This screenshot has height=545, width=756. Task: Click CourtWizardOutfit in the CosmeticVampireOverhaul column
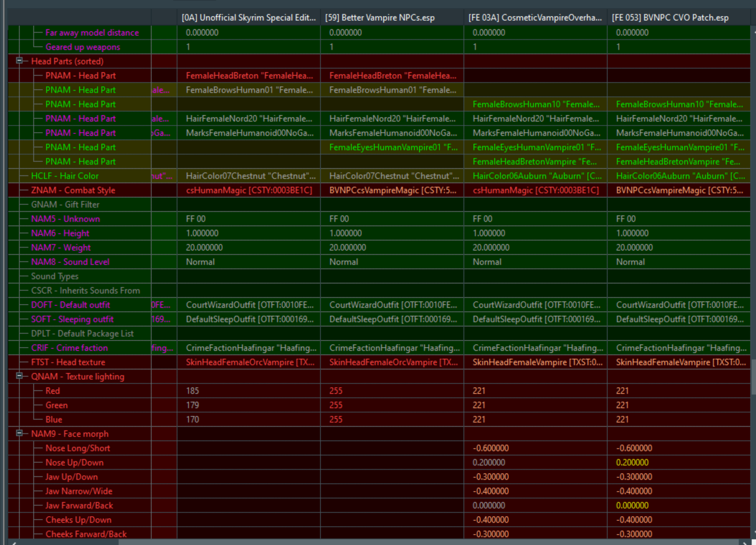537,305
